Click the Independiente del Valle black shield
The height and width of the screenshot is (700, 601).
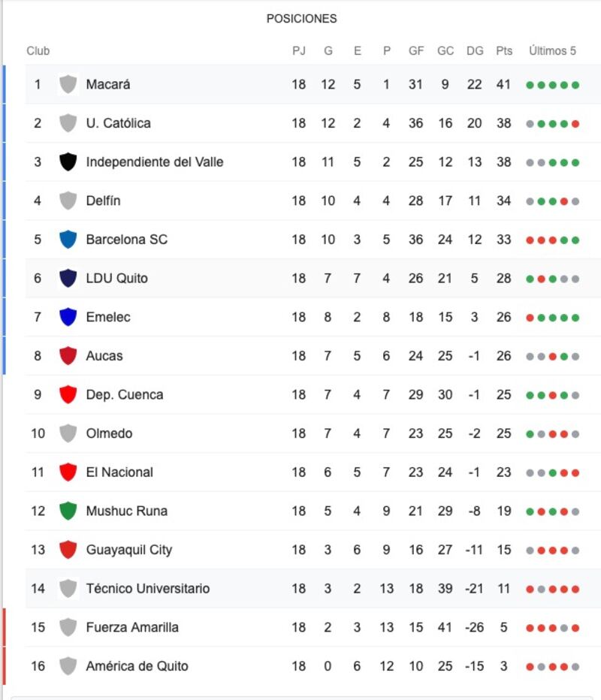[x=68, y=161]
